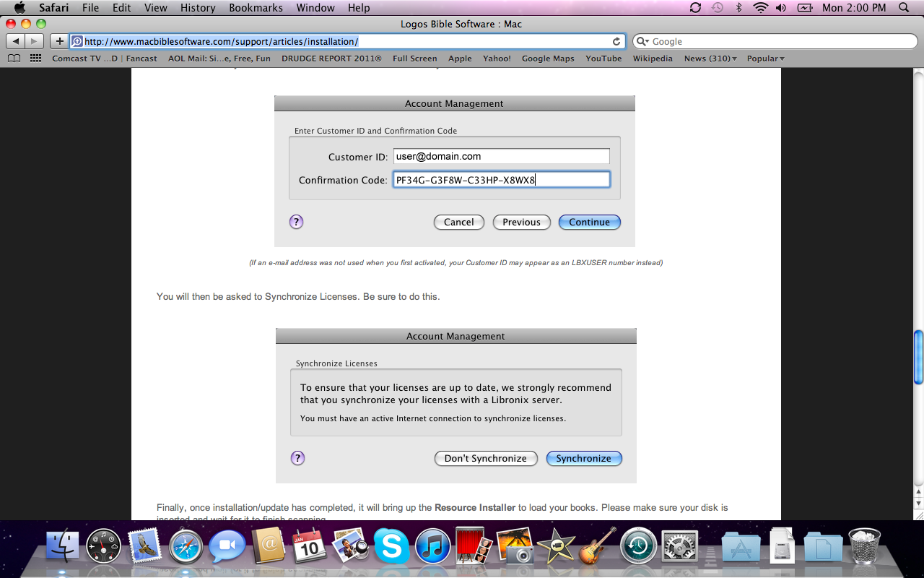Open iChat from the Dock
The width and height of the screenshot is (924, 578).
click(227, 546)
